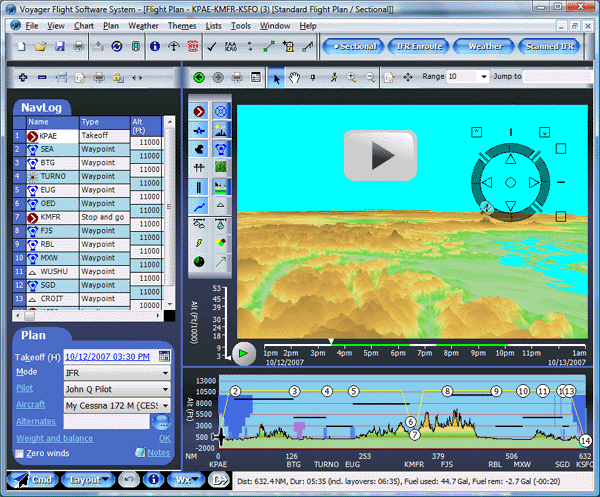
Task: Click the checkmark validate icon
Action: 212,47
